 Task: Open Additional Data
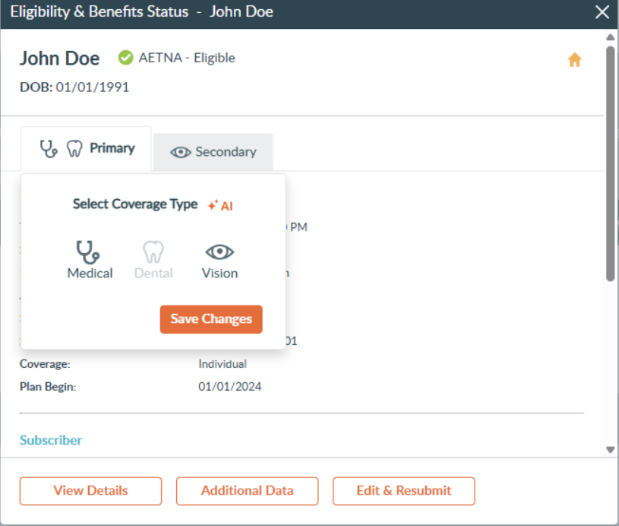click(x=247, y=491)
